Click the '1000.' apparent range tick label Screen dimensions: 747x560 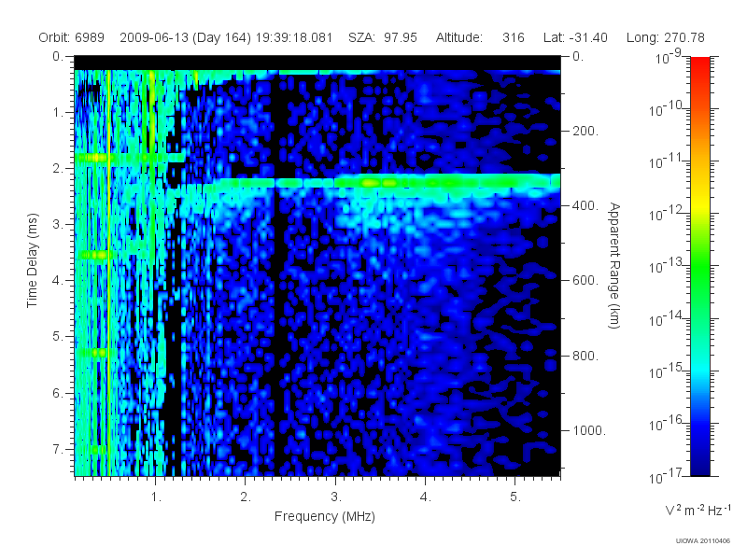tap(589, 430)
